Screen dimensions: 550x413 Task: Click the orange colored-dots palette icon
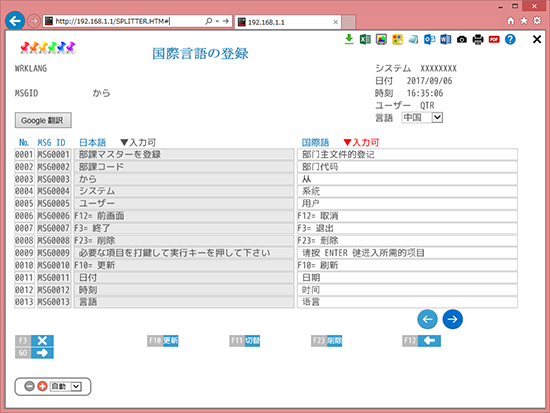click(397, 39)
